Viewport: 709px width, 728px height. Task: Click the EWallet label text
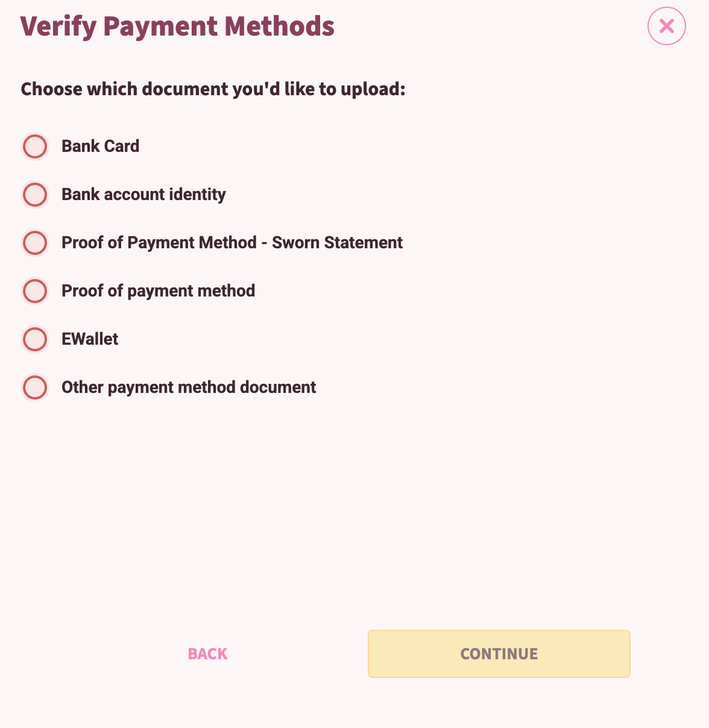pos(90,339)
